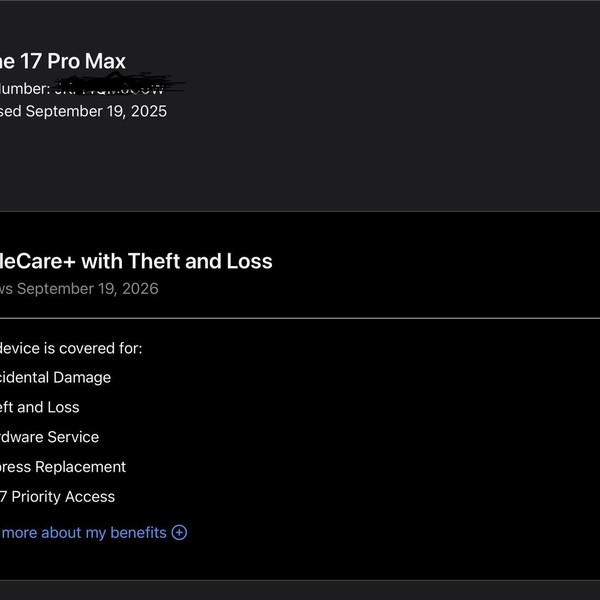Click the 'Number:' serial label
Screen dimensions: 600x600
(25, 88)
